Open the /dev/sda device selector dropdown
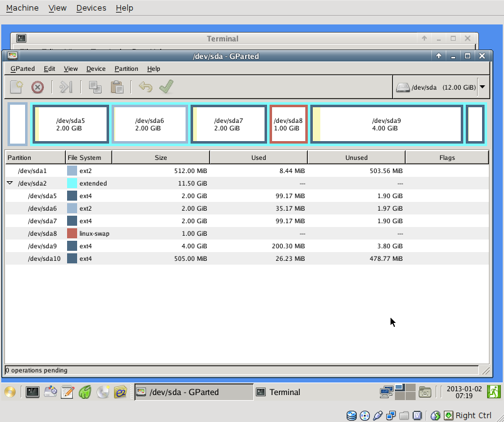This screenshot has height=422, width=504. (483, 87)
